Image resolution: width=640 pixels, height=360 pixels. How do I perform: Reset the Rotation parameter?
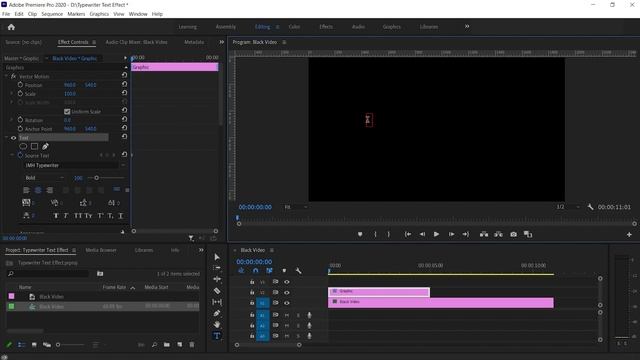[124, 120]
